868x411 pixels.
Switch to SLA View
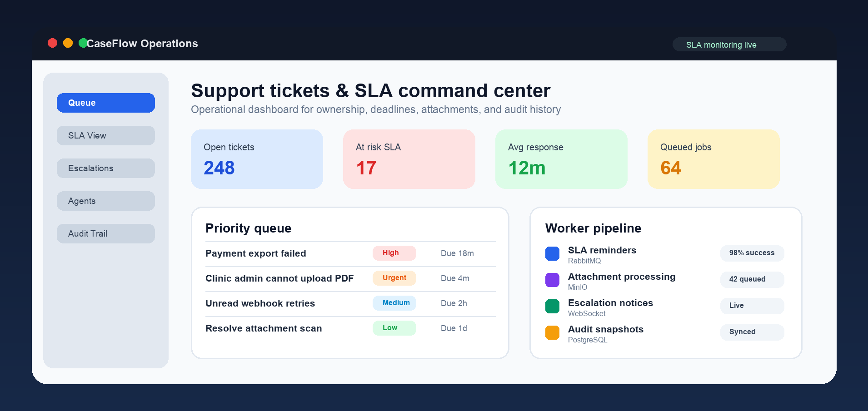pos(106,135)
